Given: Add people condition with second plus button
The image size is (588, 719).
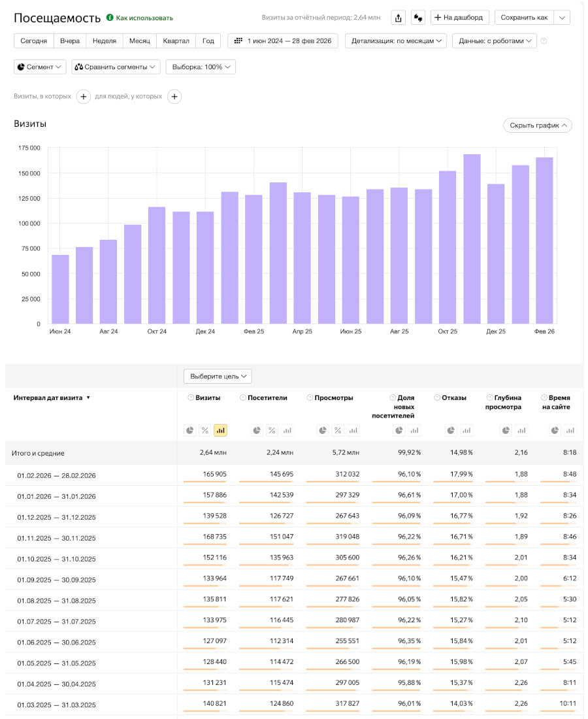Looking at the screenshot, I should point(174,97).
